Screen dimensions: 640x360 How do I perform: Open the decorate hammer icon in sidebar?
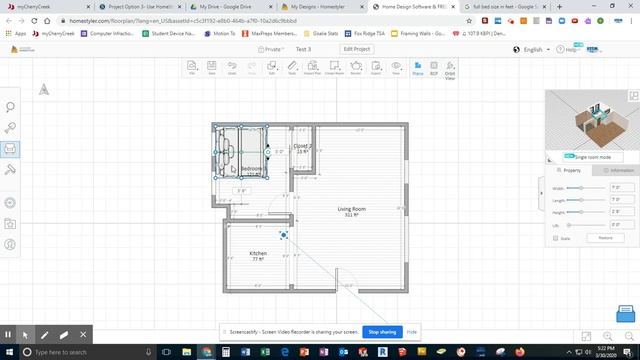[10, 169]
